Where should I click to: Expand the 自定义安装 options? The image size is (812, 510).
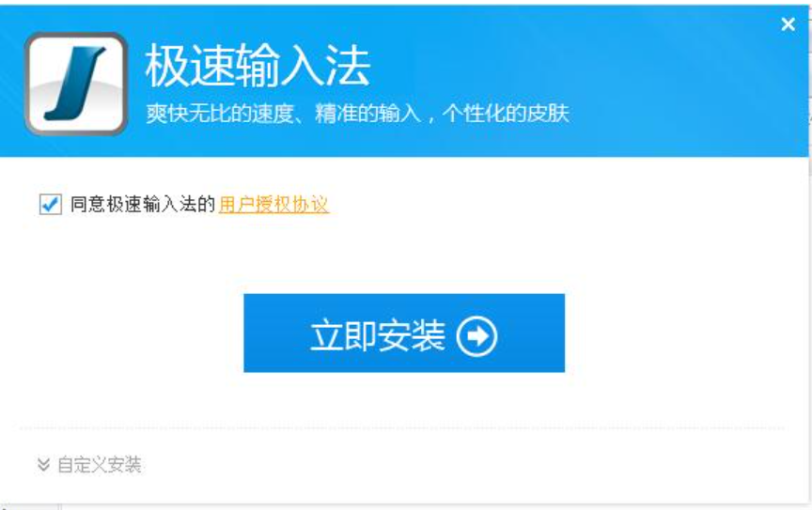tap(89, 464)
